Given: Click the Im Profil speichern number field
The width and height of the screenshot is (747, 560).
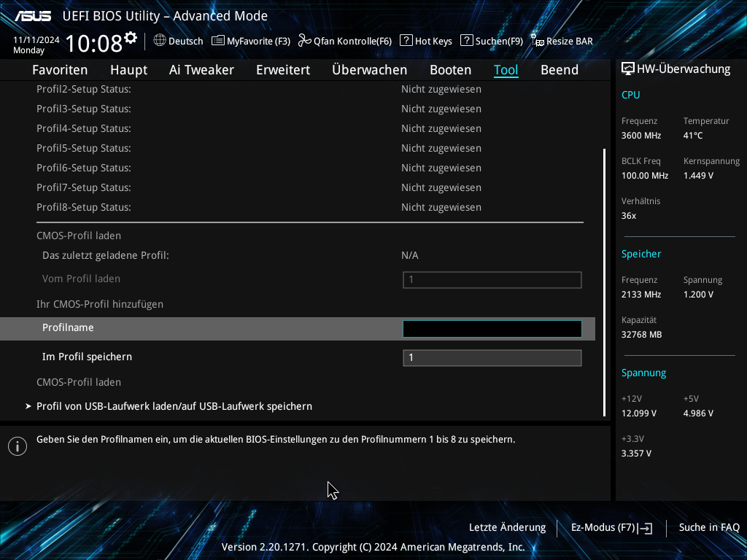Looking at the screenshot, I should coord(492,357).
